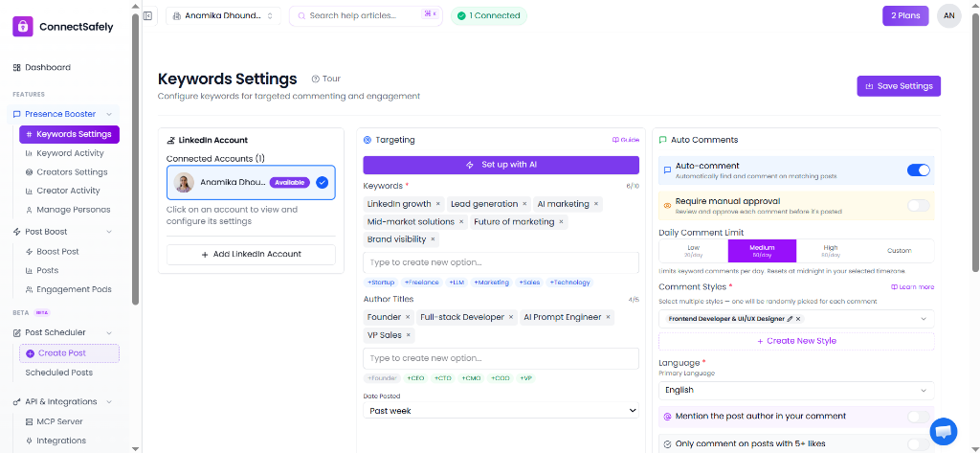This screenshot has width=980, height=453.
Task: Click the Author Titles new option input
Action: click(501, 358)
